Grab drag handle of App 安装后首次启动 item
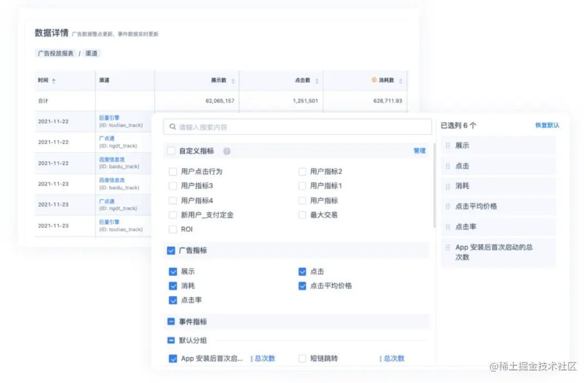 [x=448, y=248]
